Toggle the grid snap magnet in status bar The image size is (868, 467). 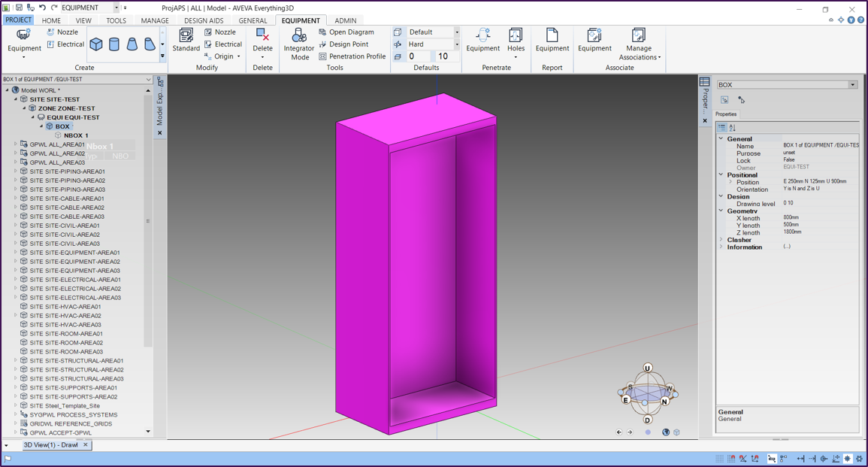click(x=731, y=459)
